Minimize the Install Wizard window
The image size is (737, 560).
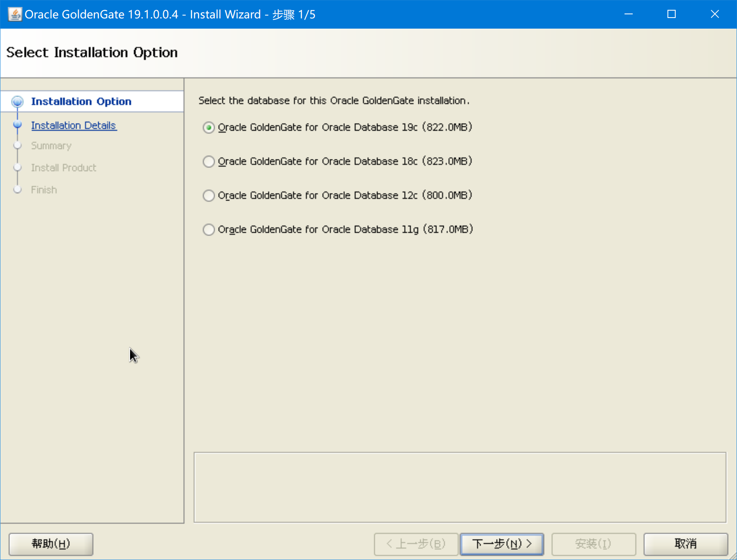pos(629,14)
